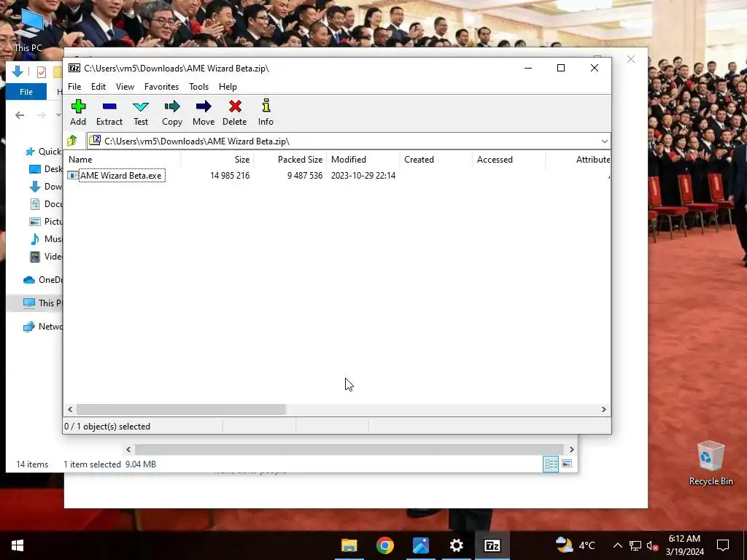Click the 7-Zip taskbar icon
This screenshot has height=560, width=747.
(x=492, y=545)
